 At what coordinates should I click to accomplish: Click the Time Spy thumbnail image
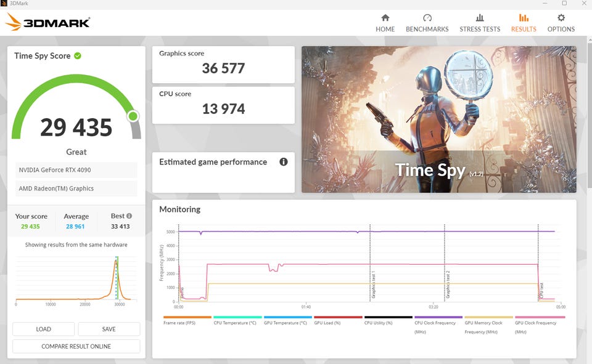click(438, 119)
